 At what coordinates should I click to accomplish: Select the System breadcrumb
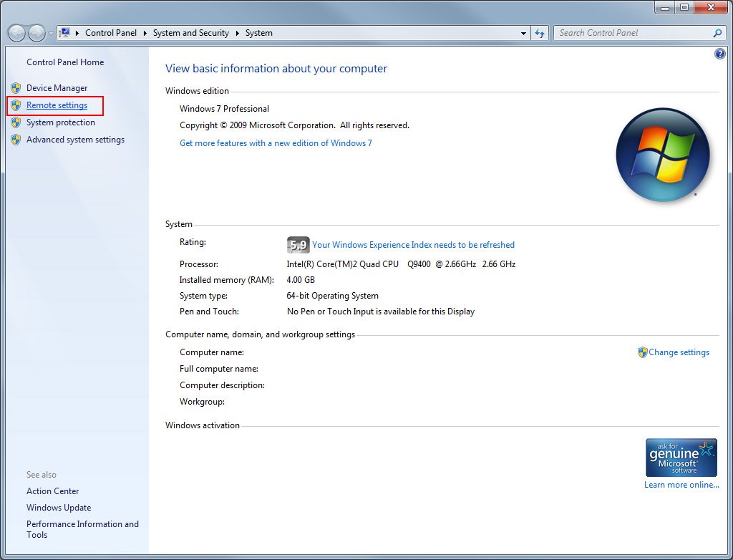pos(258,33)
